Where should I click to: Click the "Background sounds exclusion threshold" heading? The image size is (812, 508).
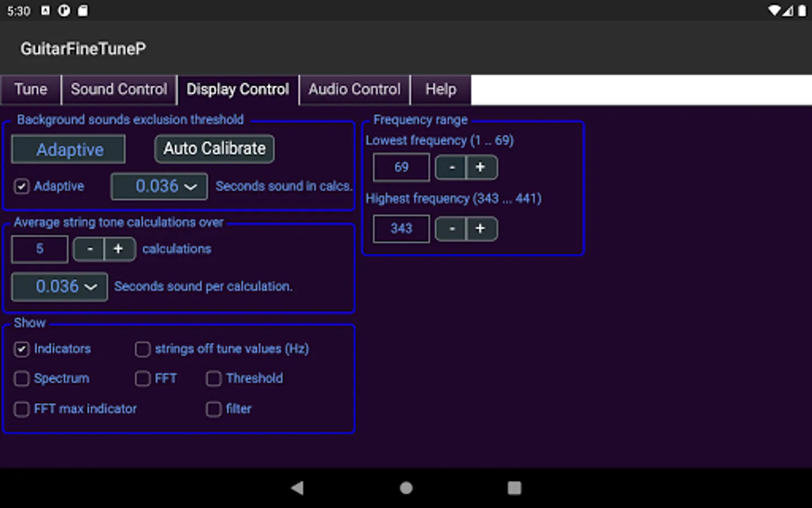coord(130,120)
